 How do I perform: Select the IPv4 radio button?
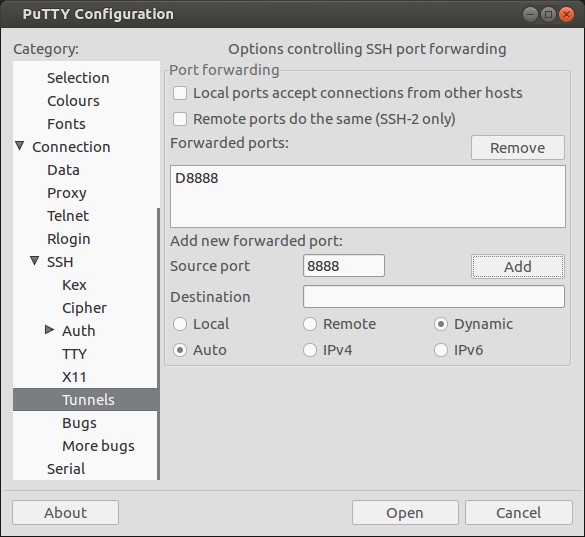click(x=310, y=350)
